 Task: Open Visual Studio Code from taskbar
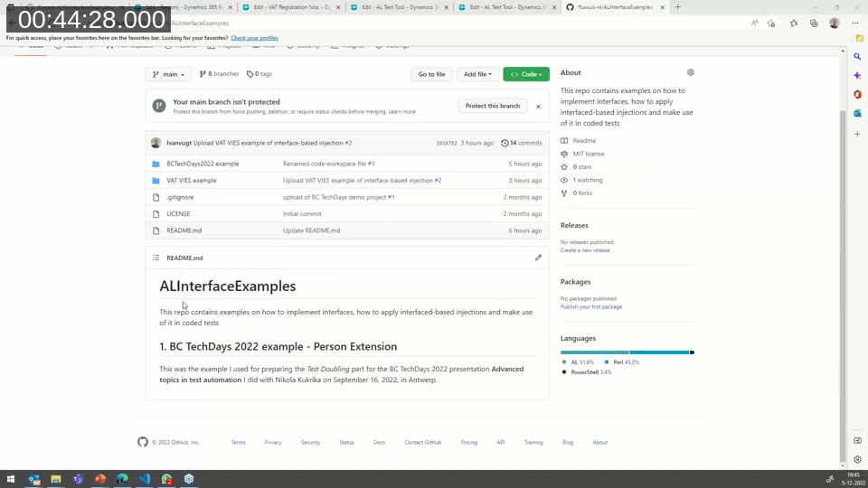pos(145,479)
